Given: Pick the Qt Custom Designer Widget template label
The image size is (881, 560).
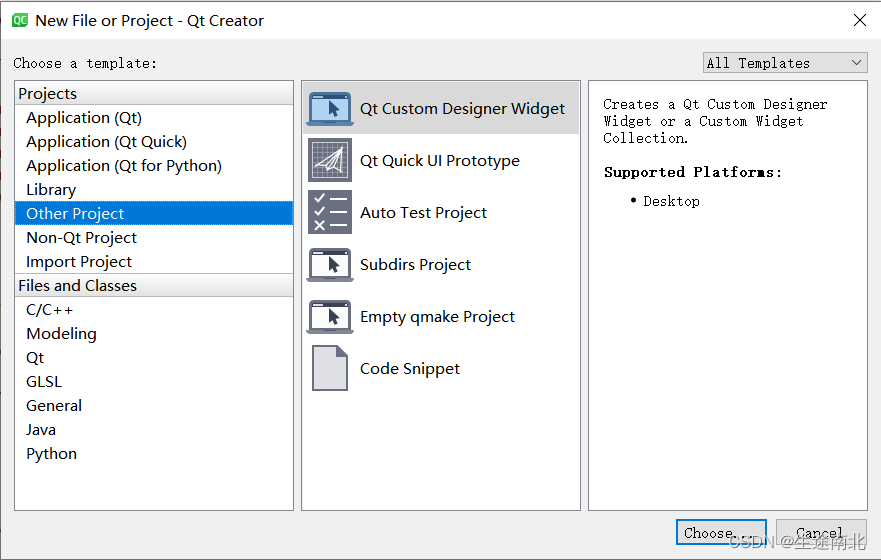Looking at the screenshot, I should (x=462, y=108).
